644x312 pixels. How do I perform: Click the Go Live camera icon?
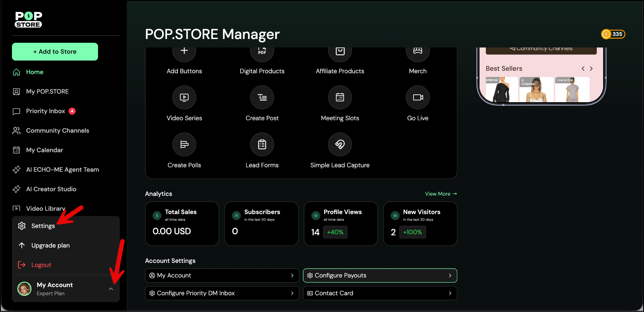pyautogui.click(x=418, y=97)
